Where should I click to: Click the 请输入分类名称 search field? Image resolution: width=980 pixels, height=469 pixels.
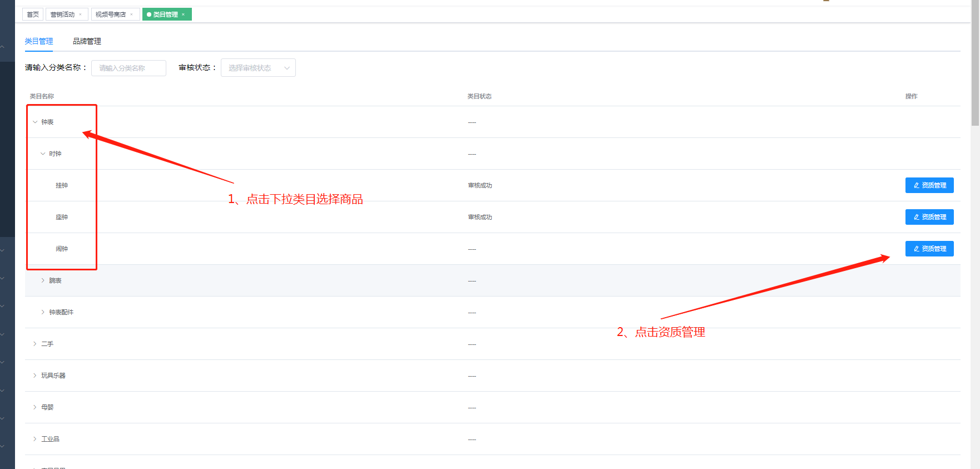128,68
